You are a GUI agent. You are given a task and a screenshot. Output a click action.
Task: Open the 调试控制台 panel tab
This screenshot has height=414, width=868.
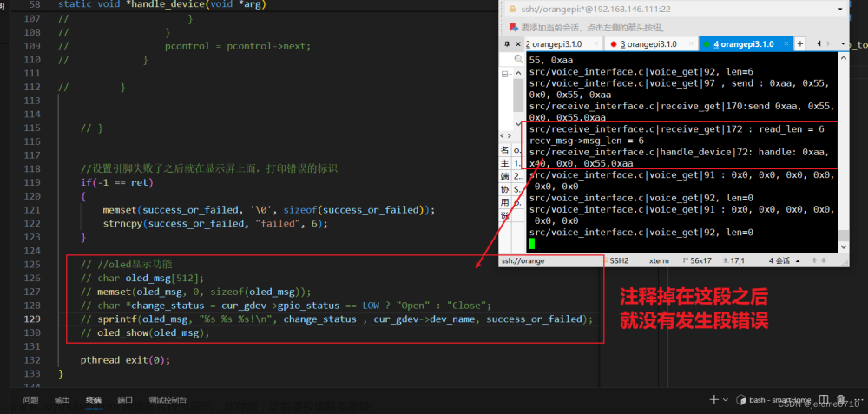tap(166, 399)
